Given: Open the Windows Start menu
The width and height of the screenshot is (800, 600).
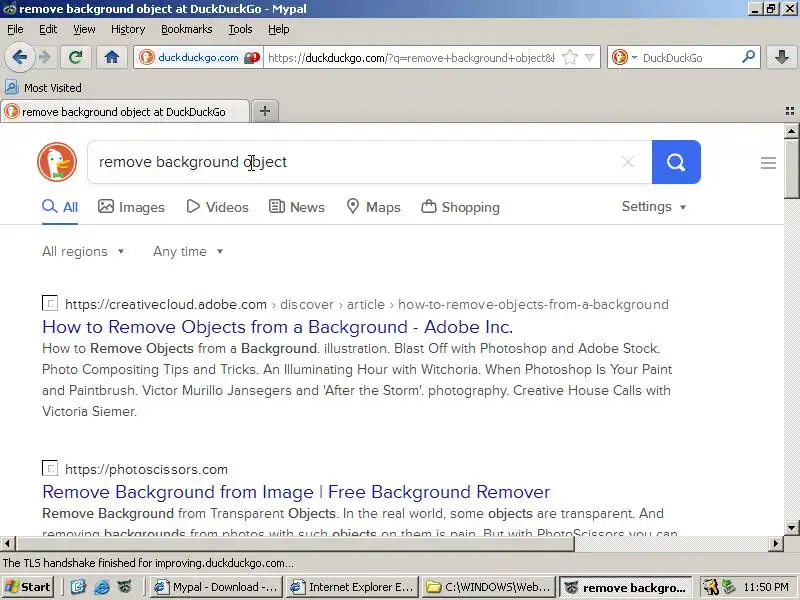Looking at the screenshot, I should click(28, 587).
